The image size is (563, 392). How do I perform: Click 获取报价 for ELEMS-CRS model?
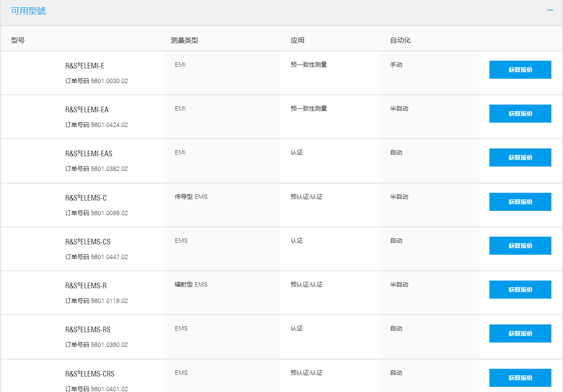[x=520, y=378]
